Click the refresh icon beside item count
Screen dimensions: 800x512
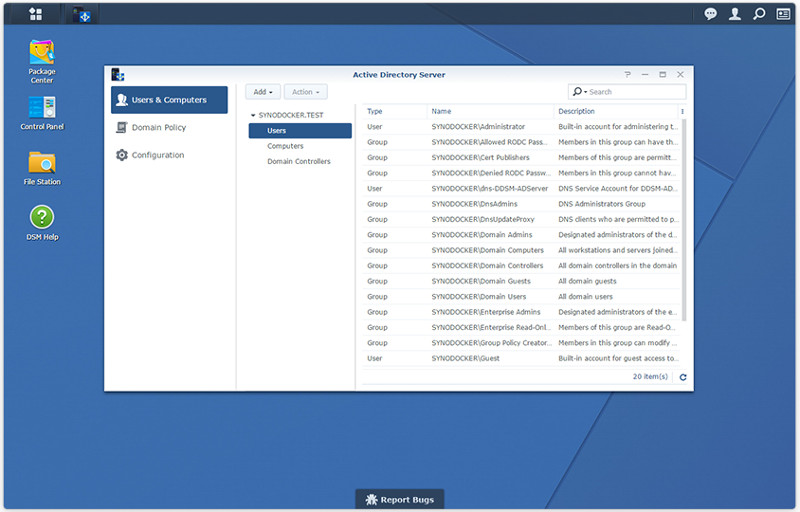point(683,377)
